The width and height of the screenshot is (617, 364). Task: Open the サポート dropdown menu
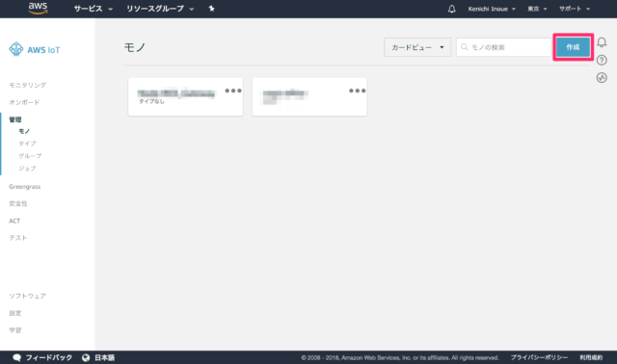(575, 9)
